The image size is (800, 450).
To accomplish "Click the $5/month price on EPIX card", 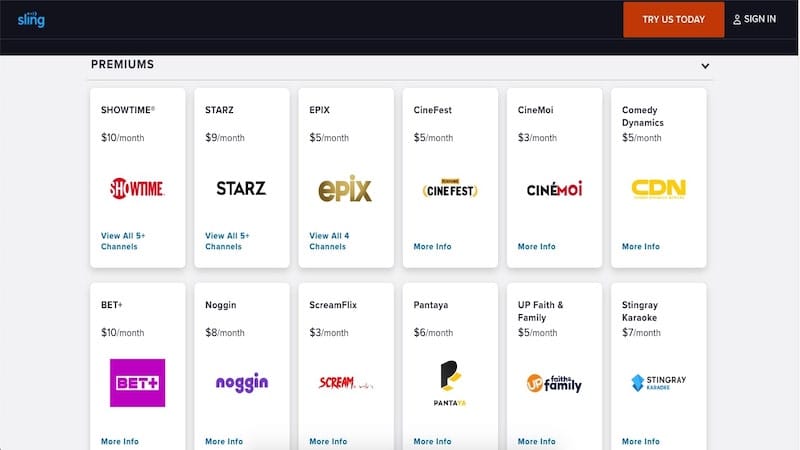I will 329,138.
